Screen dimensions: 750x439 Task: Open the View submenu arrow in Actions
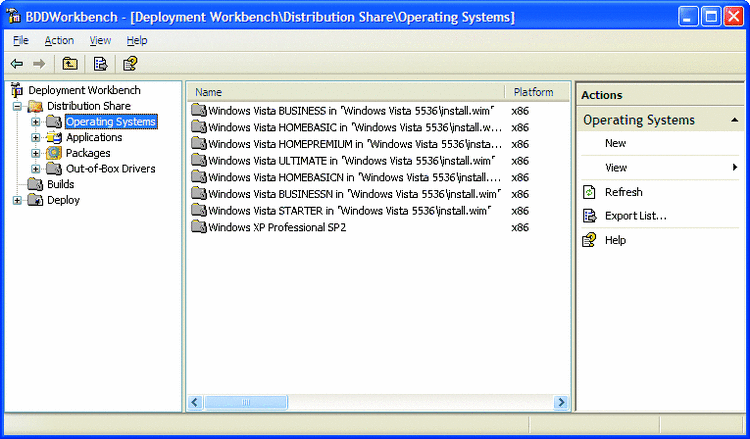click(735, 167)
